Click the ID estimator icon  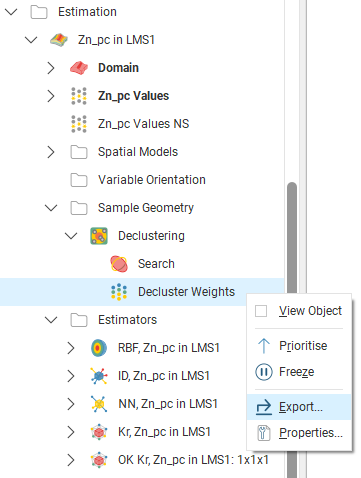click(99, 376)
